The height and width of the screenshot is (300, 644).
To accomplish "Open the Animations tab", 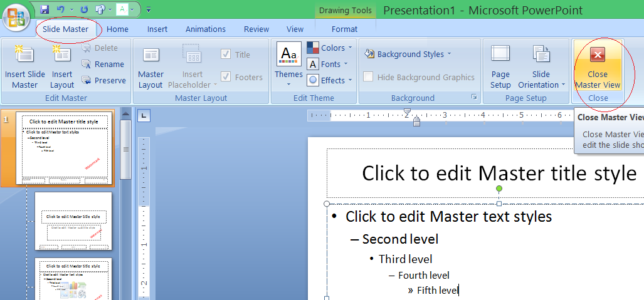I will point(205,29).
